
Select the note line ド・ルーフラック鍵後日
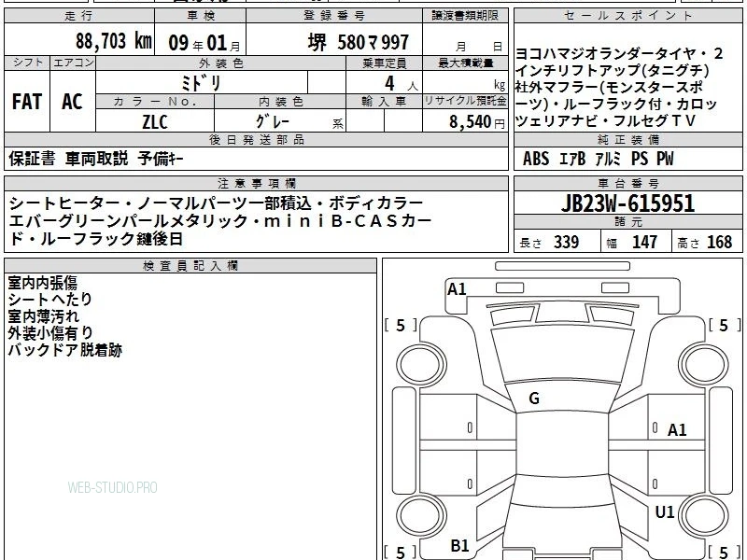click(96, 238)
